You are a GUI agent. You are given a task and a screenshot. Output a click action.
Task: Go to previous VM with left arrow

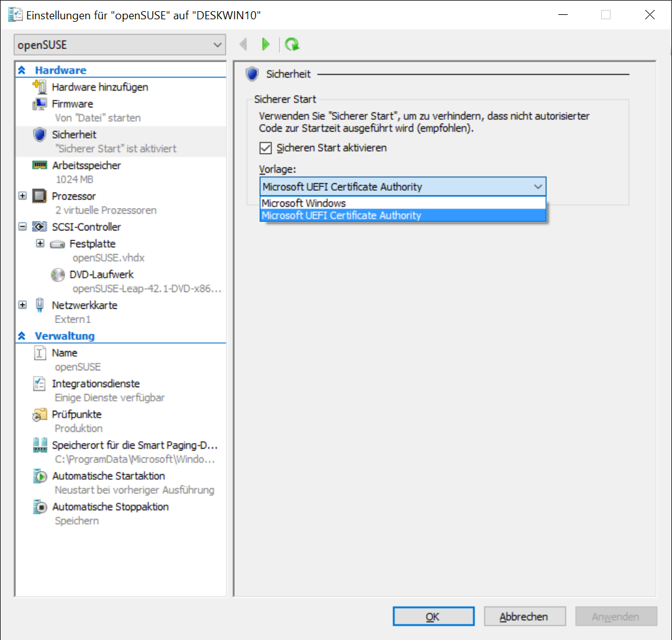click(243, 44)
